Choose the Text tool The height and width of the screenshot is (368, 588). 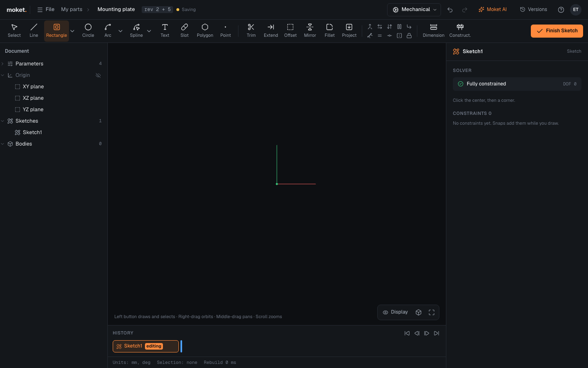[x=165, y=31]
